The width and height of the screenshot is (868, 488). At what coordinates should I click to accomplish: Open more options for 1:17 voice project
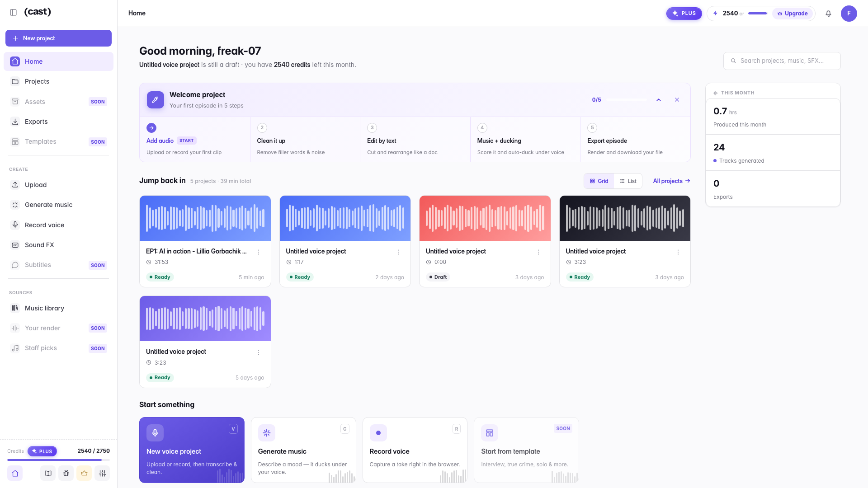pos(398,252)
